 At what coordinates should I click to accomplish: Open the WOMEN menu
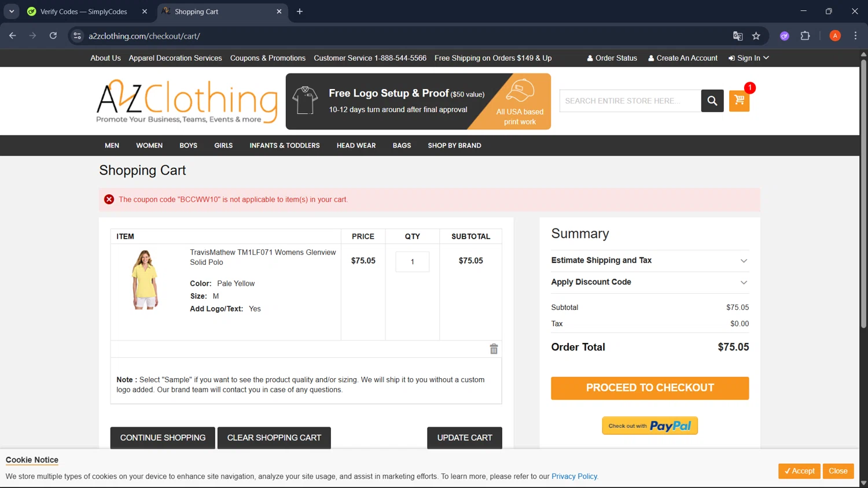click(149, 146)
